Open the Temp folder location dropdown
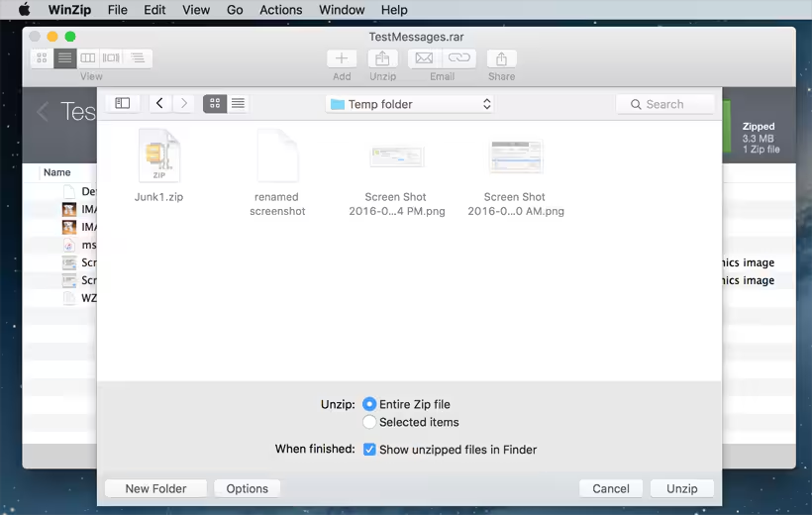Viewport: 812px width, 515px height. (410, 104)
